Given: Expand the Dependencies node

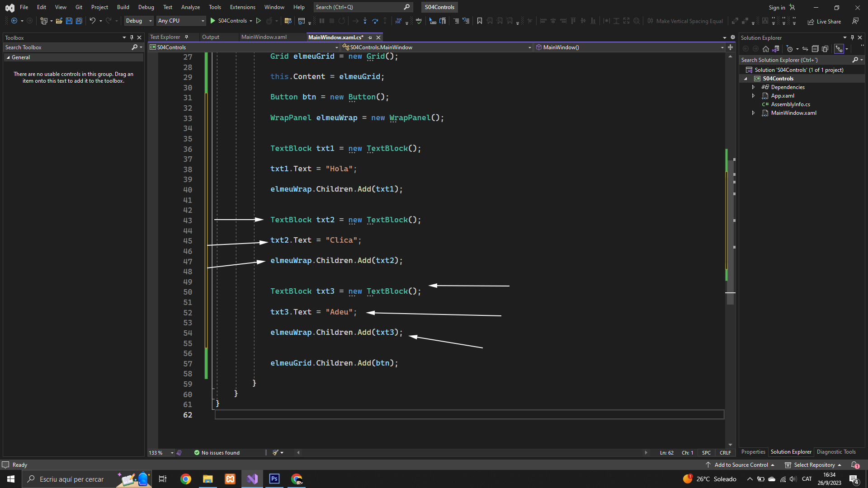Looking at the screenshot, I should [753, 87].
